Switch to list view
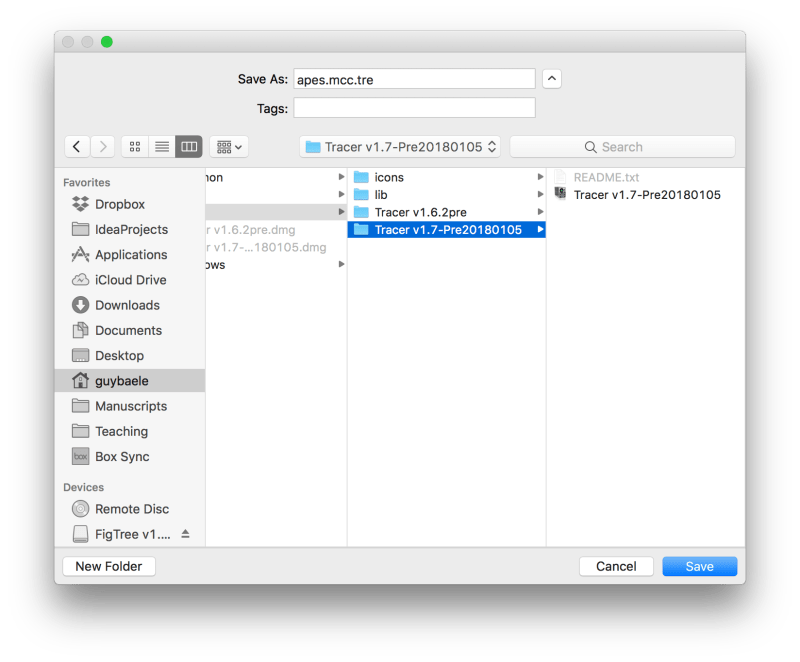800x662 pixels. (x=162, y=147)
